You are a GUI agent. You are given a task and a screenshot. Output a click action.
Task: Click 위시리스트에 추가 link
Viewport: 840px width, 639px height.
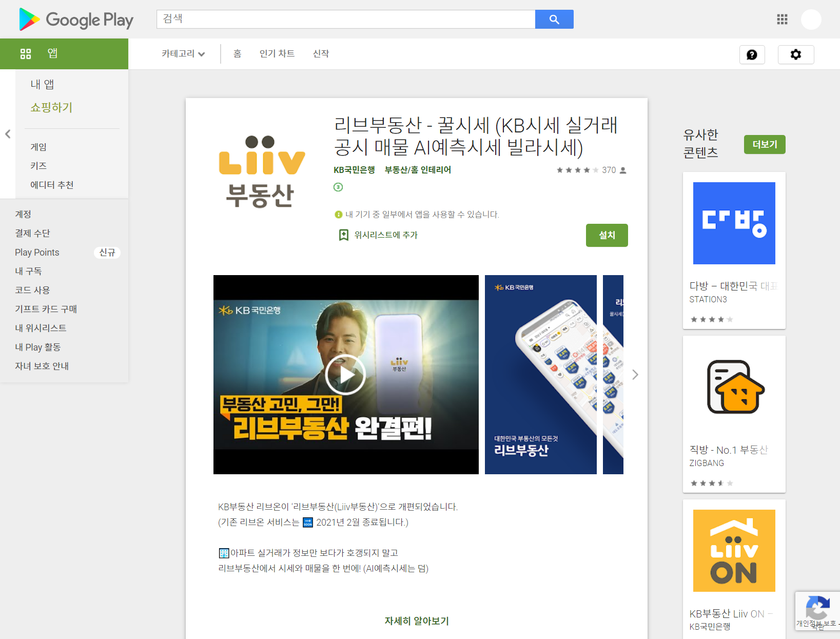click(386, 235)
